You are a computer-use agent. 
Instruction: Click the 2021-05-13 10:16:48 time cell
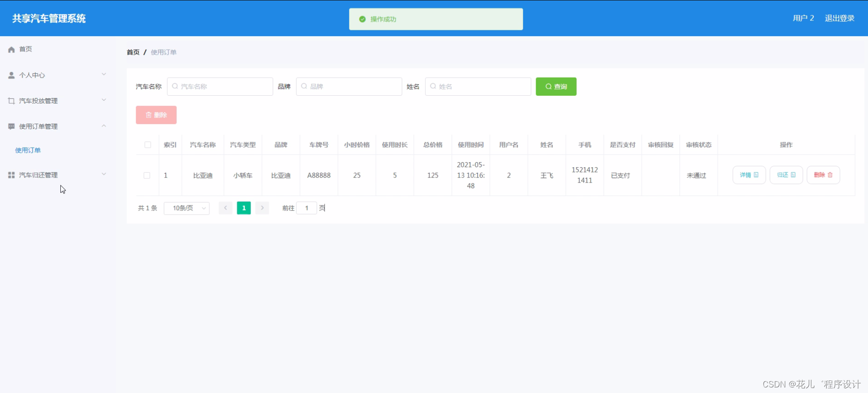pyautogui.click(x=471, y=175)
